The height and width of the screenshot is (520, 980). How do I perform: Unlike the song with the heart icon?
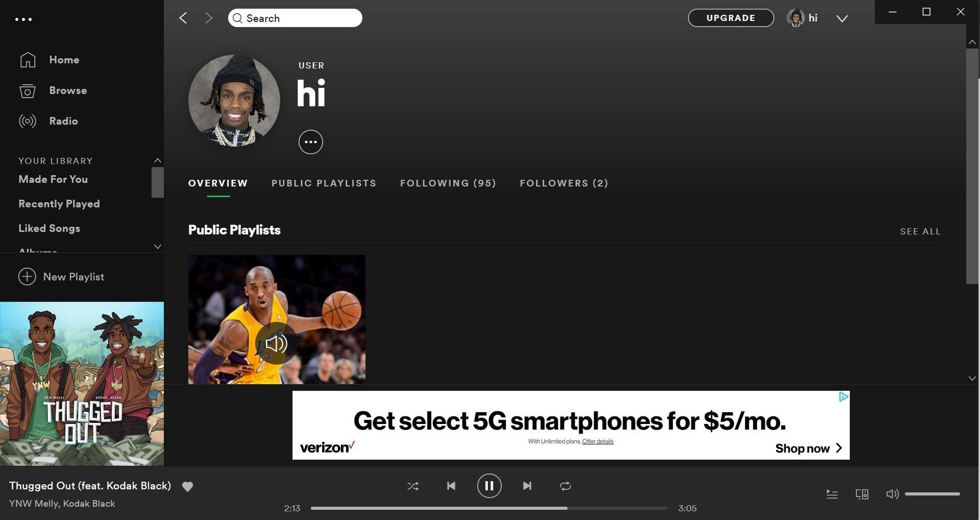click(188, 486)
